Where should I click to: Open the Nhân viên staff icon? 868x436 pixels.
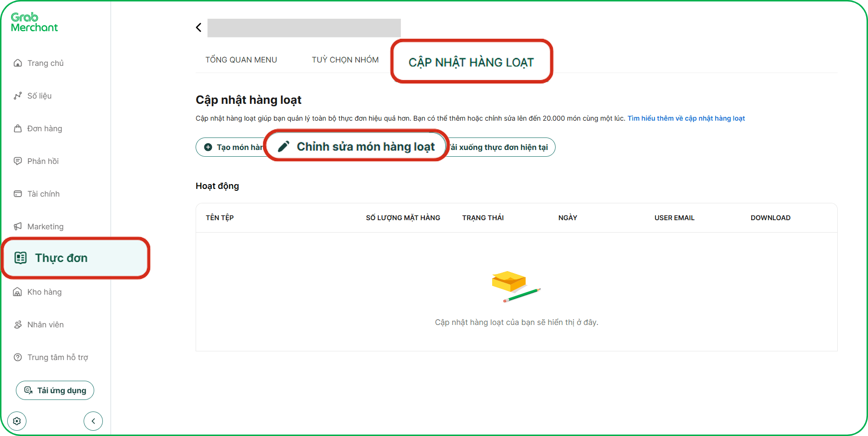pyautogui.click(x=18, y=324)
